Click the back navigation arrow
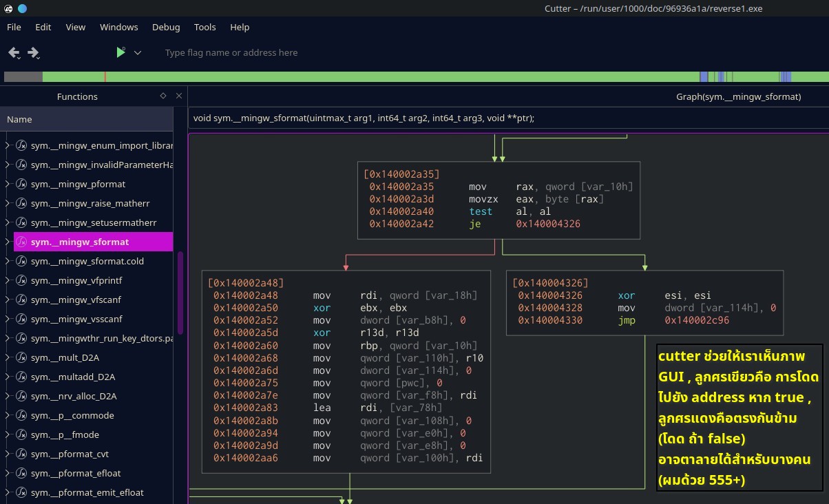 (x=14, y=53)
